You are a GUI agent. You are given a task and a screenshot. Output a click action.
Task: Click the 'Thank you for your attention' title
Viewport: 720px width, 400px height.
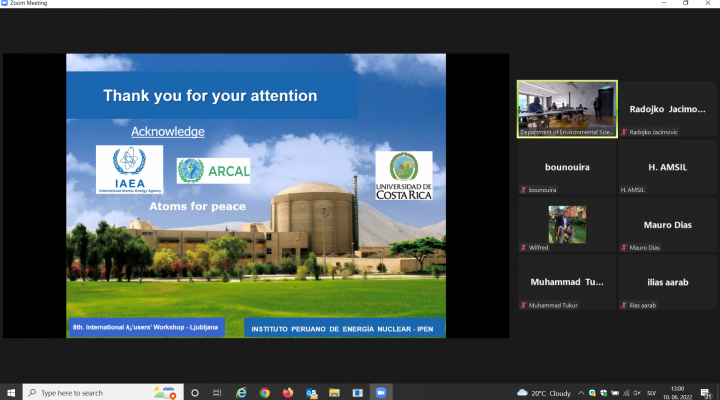[x=210, y=96]
